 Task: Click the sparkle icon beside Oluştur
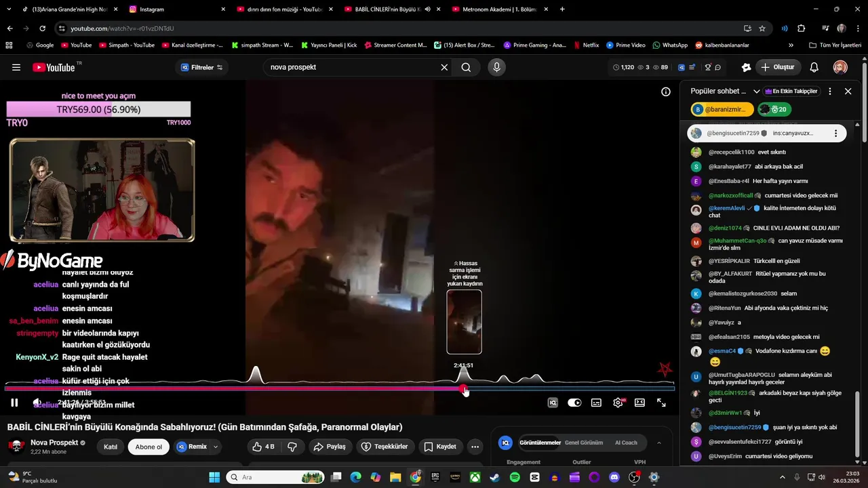point(746,67)
